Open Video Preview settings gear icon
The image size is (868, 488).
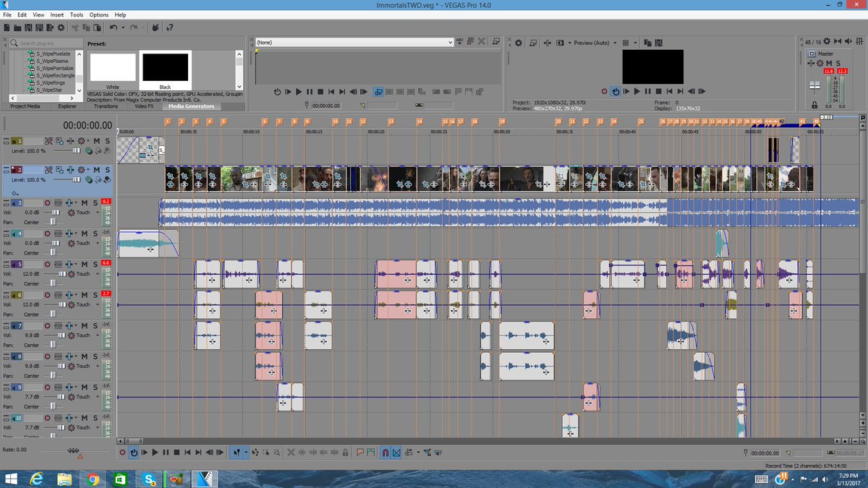tap(519, 43)
